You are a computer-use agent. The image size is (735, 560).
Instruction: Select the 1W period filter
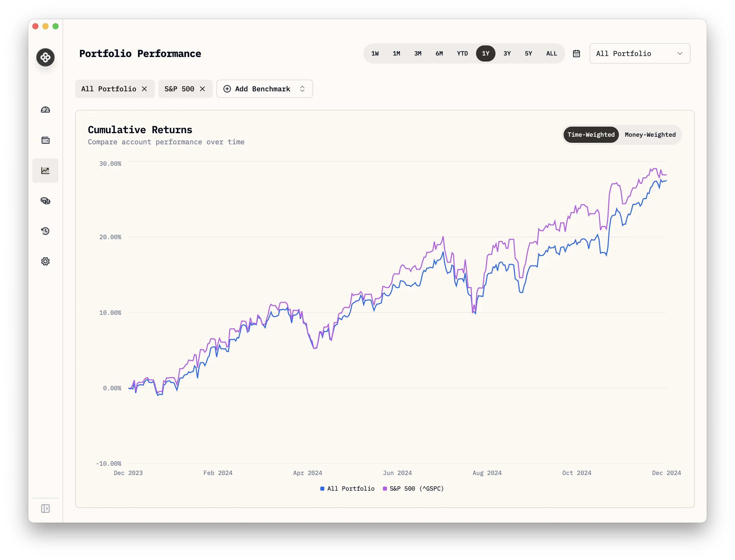point(375,53)
